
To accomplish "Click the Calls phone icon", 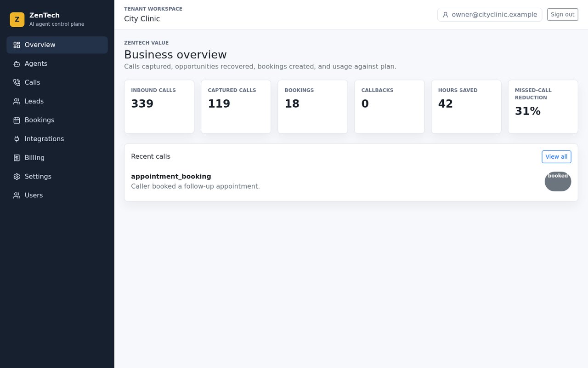I will point(17,83).
